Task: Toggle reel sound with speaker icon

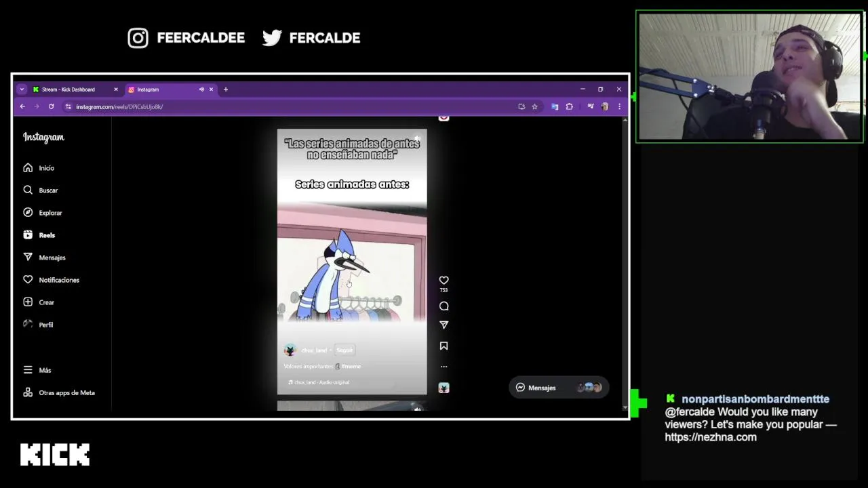Action: 417,139
